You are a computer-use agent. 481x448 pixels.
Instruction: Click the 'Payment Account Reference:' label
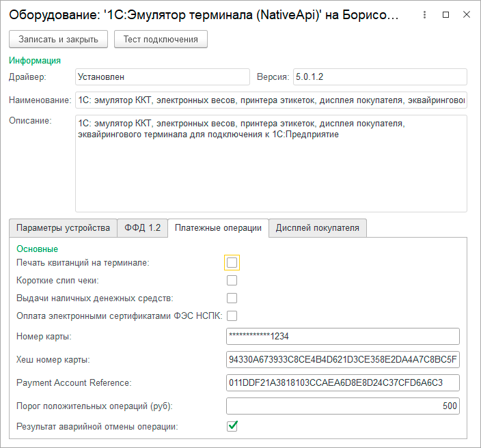coord(74,382)
